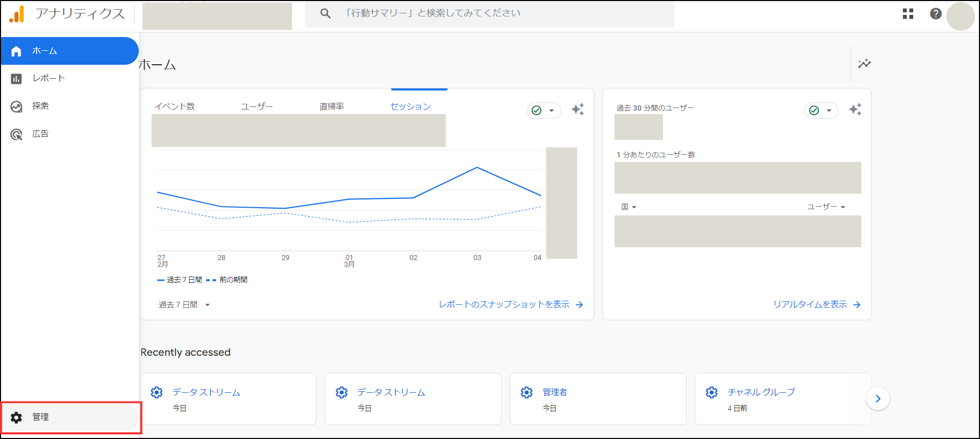980x439 pixels.
Task: Click next arrow in Recently accessed carousel
Action: tap(878, 399)
